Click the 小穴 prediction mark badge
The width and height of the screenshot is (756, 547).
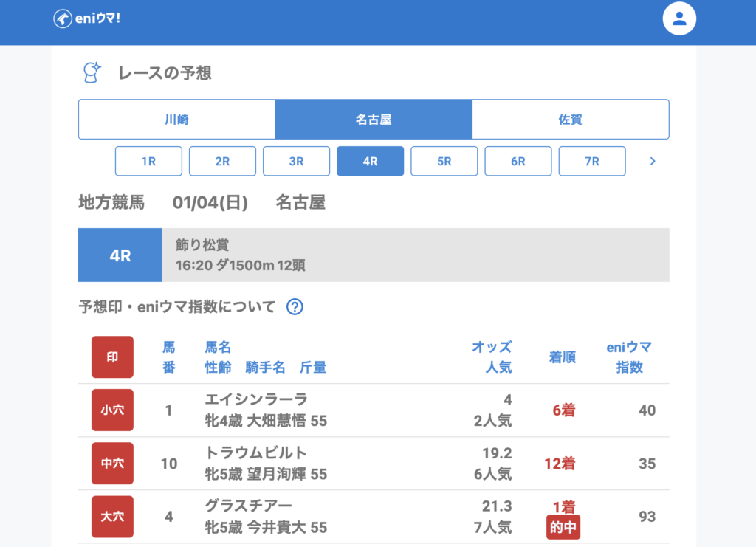pos(112,410)
